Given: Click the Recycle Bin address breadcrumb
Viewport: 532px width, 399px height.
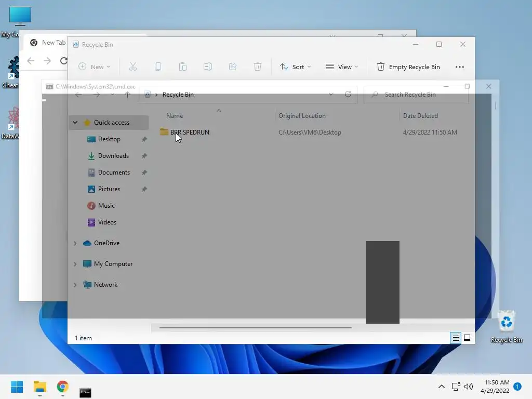Looking at the screenshot, I should [178, 95].
